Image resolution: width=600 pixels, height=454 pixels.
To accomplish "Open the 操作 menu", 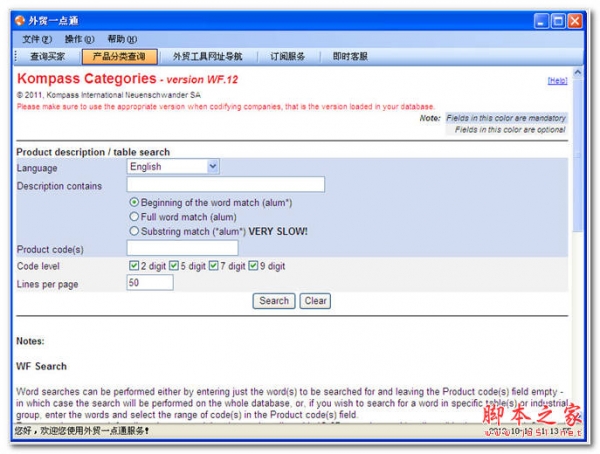I will 79,39.
